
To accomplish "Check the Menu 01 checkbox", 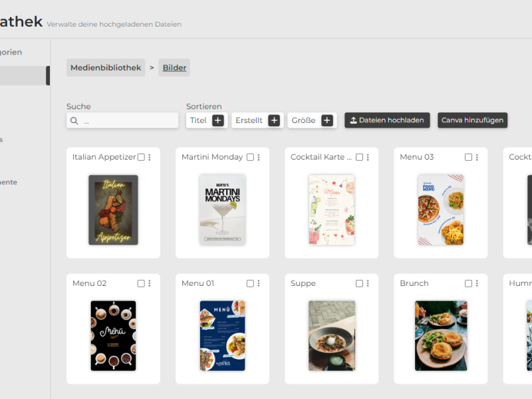I will (x=250, y=283).
